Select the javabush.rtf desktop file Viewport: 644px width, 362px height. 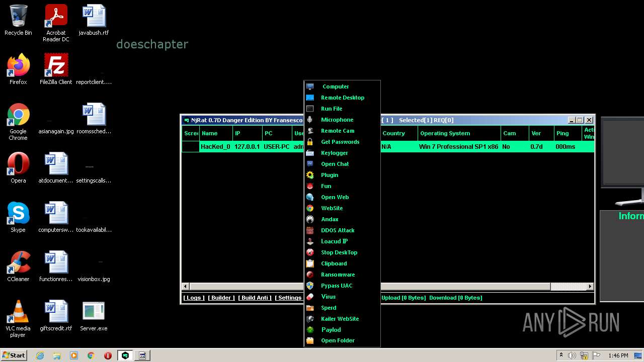[94, 20]
